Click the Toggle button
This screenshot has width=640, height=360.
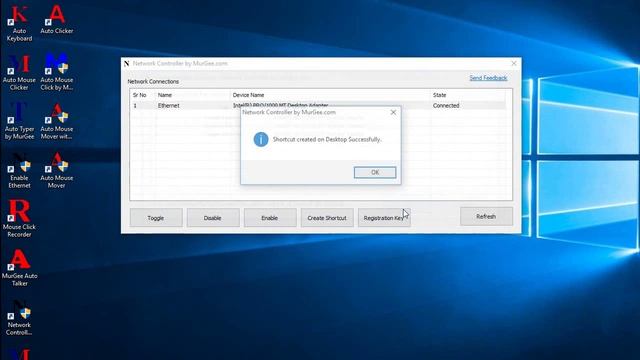(x=156, y=218)
